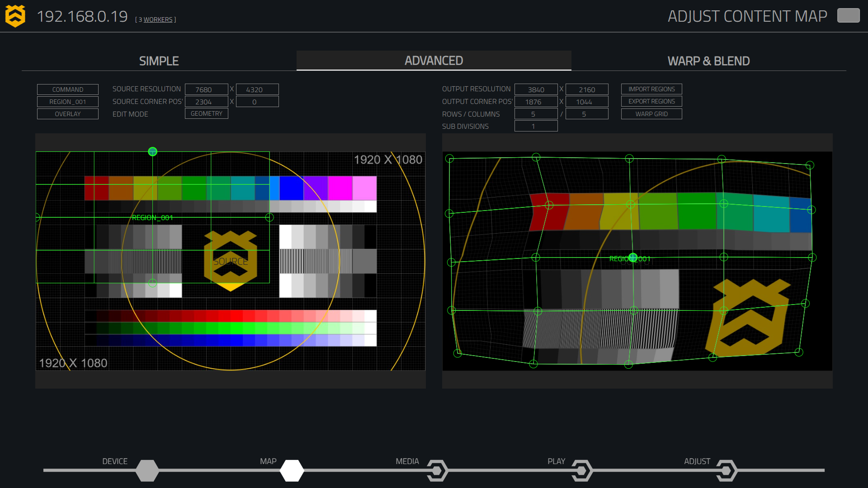Toggle the ADVANCED tab active state
868x488 pixels.
434,60
